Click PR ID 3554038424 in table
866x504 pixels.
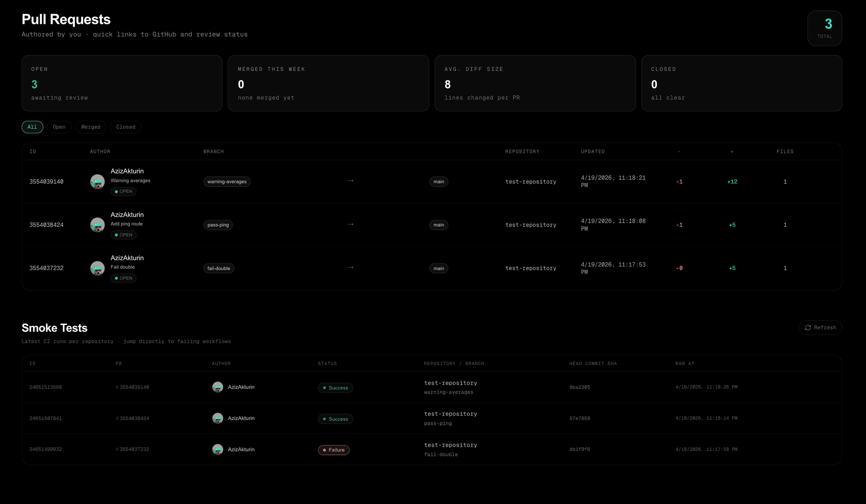tap(46, 225)
